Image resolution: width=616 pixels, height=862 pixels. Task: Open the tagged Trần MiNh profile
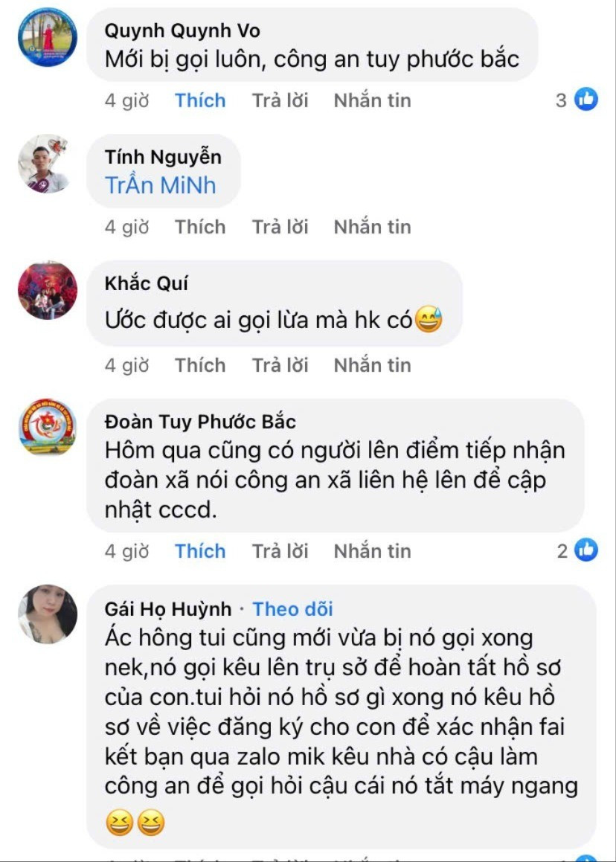click(161, 185)
